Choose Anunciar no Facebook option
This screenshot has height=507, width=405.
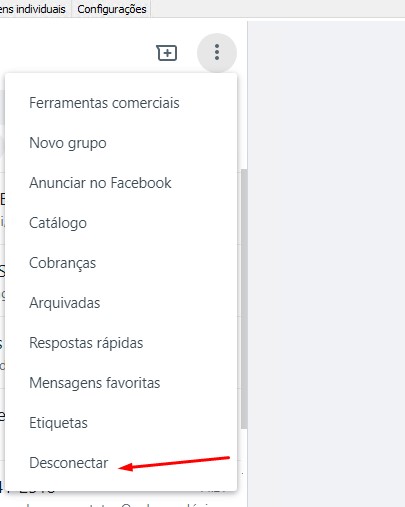pos(121,183)
